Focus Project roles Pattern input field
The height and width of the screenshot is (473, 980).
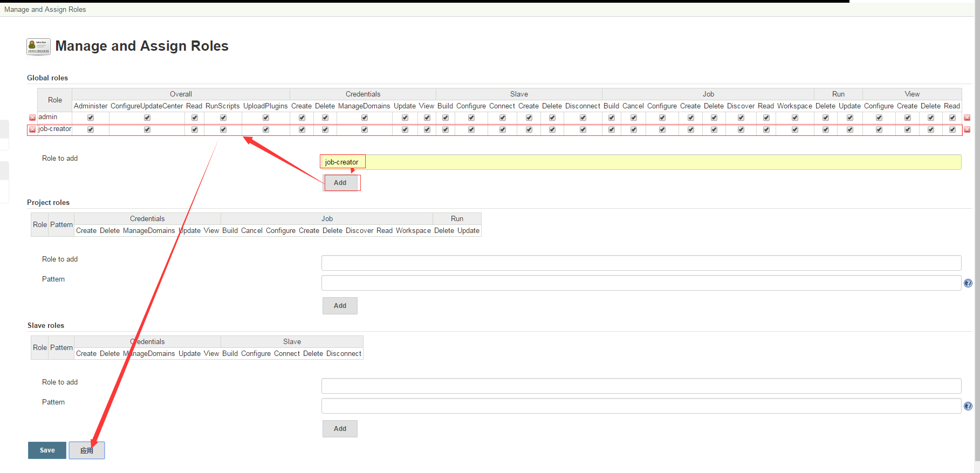click(x=641, y=283)
